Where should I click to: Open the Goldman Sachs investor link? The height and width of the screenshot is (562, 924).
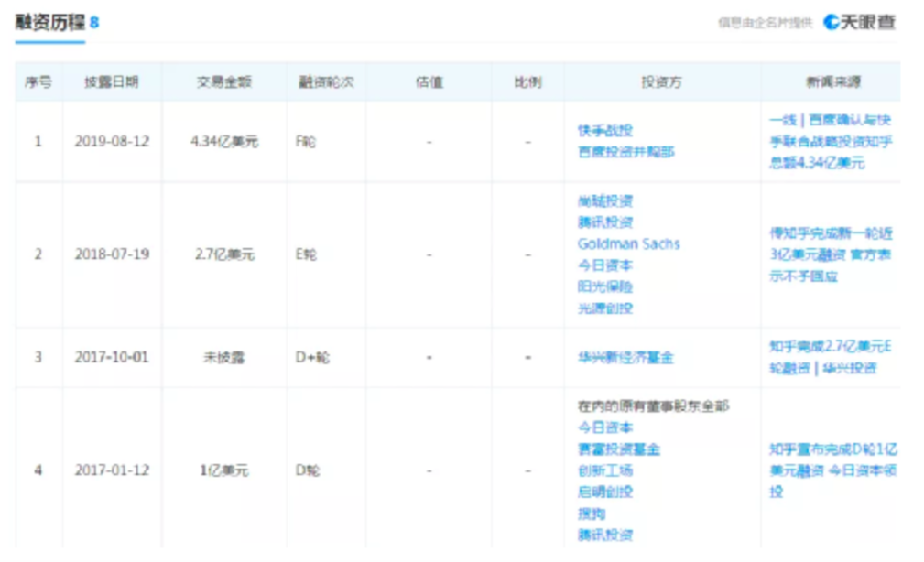[629, 243]
